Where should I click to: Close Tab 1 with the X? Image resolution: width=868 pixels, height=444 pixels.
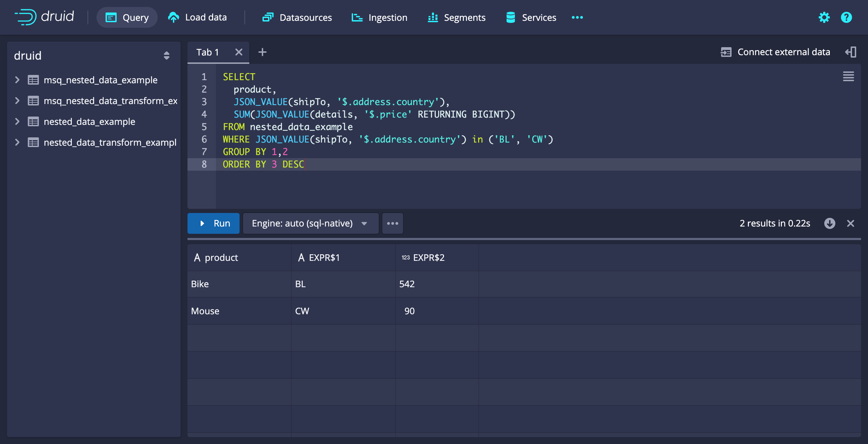tap(239, 52)
